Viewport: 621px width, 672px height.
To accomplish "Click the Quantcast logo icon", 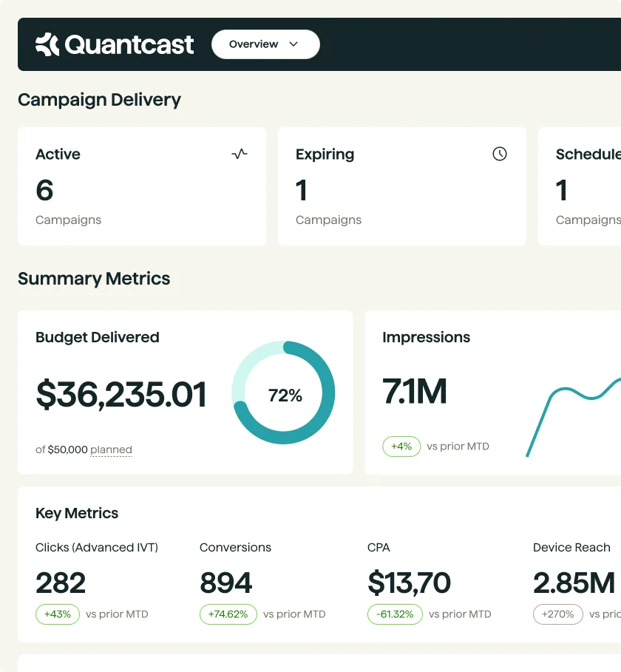I will 47,44.
